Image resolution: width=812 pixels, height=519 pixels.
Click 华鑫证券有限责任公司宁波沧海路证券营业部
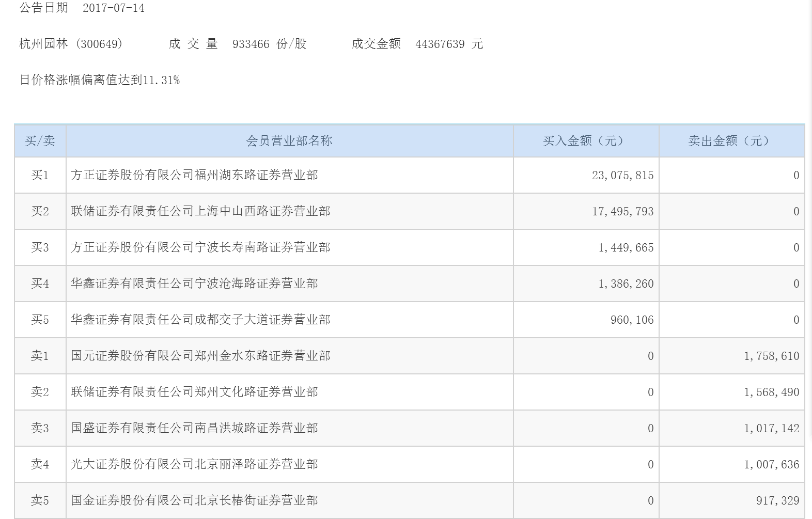(x=194, y=284)
